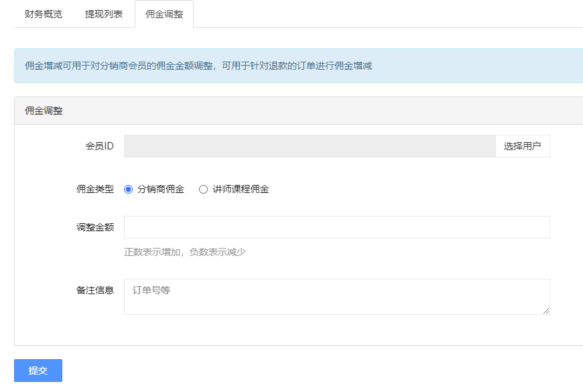Screen dimensions: 583x392
Task: Switch to the 提现列表 tab
Action: coord(104,14)
